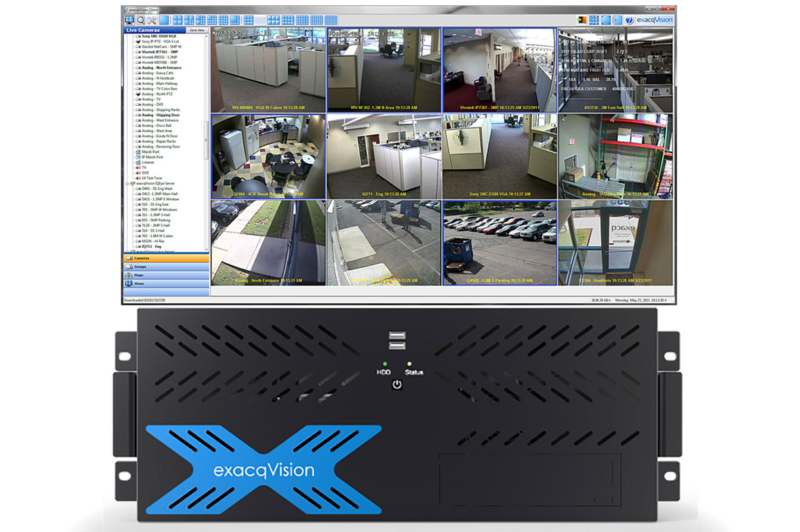Select Analog - Exacq Cafe
The height and width of the screenshot is (532, 800).
(x=157, y=73)
